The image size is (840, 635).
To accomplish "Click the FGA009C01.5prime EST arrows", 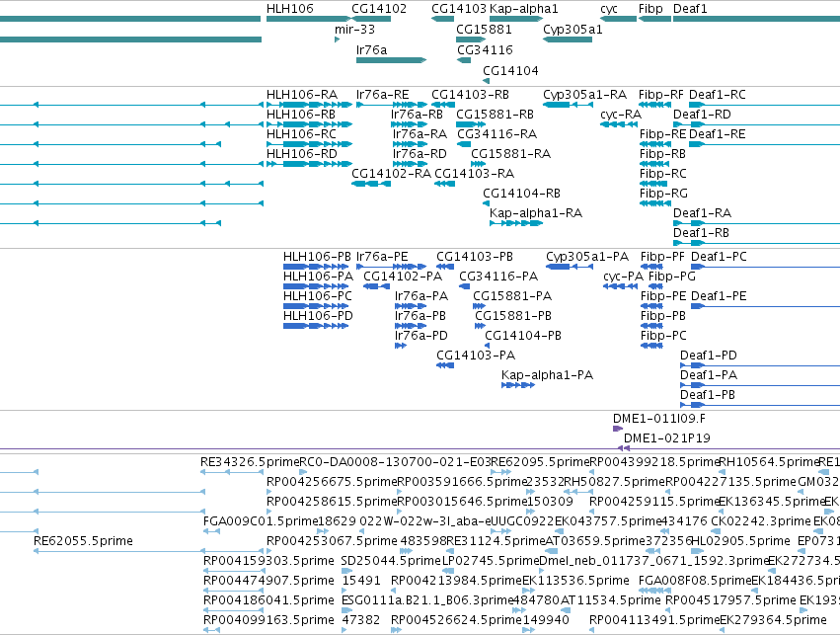I will pyautogui.click(x=211, y=531).
